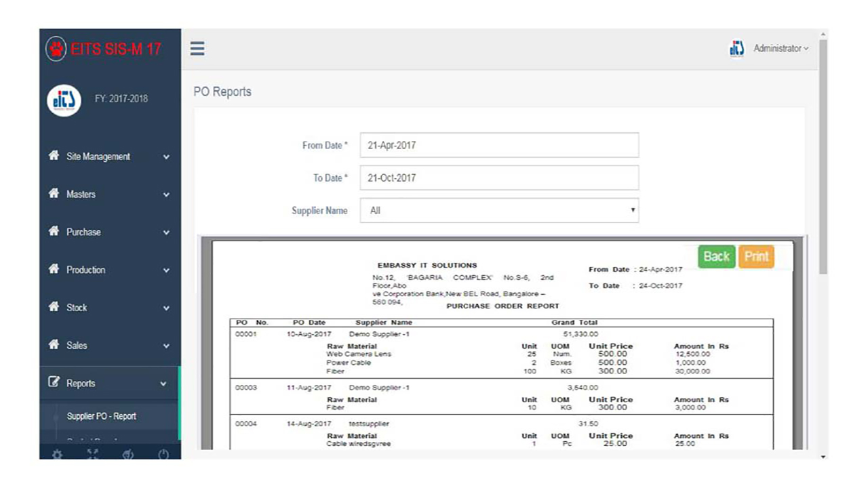The height and width of the screenshot is (488, 868).
Task: Click PO date 14-Aug-2017
Action: click(309, 424)
